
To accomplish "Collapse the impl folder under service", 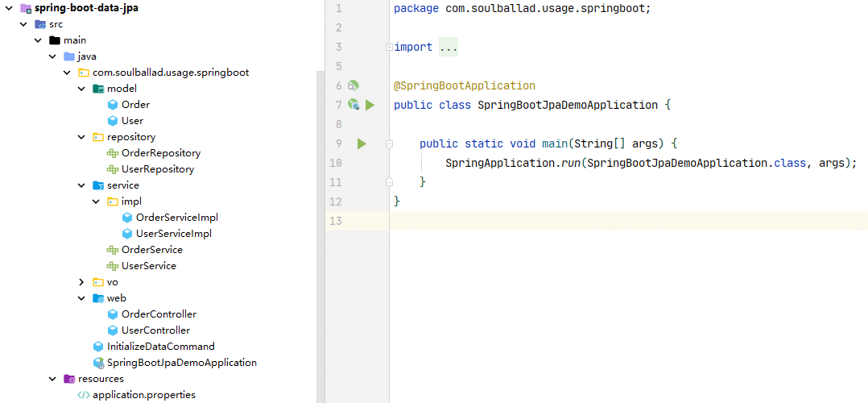I will pos(96,201).
